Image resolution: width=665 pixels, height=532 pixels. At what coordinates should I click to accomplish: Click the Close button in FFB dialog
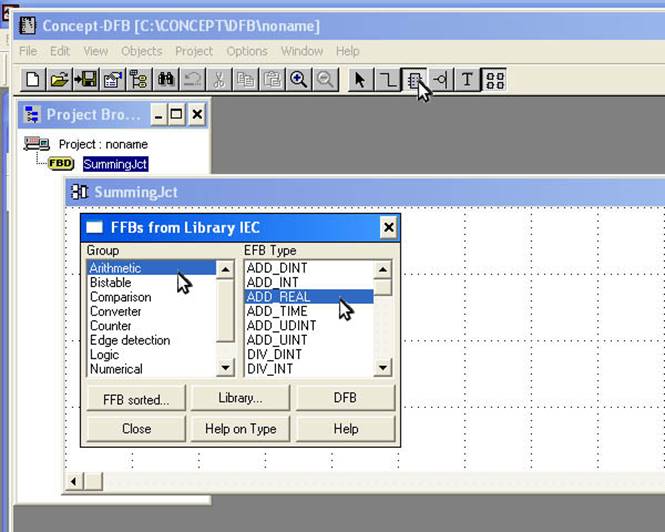[136, 428]
